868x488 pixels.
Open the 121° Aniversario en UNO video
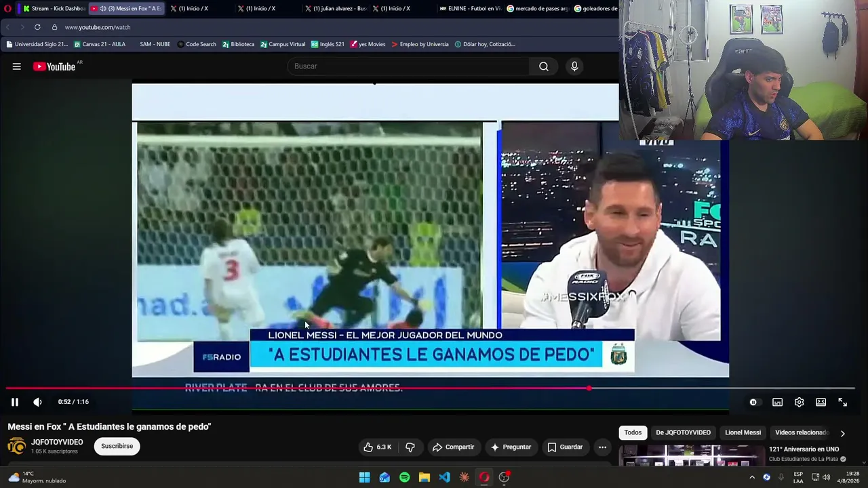[804, 449]
